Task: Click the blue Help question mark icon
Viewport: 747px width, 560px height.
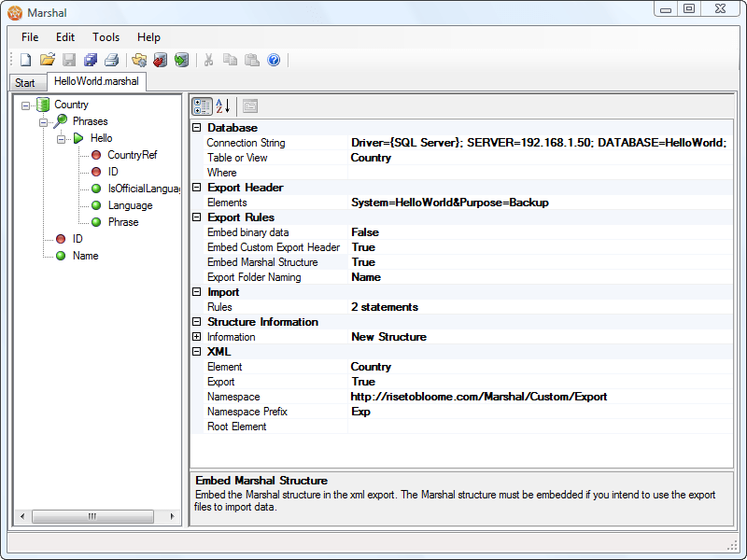Action: [274, 60]
